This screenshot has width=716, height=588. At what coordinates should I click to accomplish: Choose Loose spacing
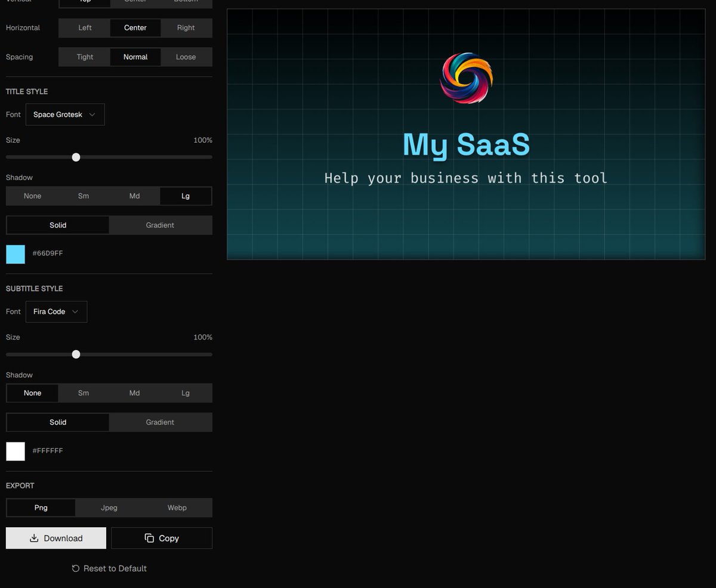186,57
